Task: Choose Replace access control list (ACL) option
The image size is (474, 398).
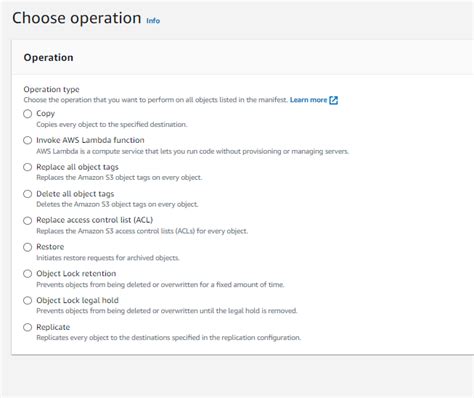Action: click(28, 220)
